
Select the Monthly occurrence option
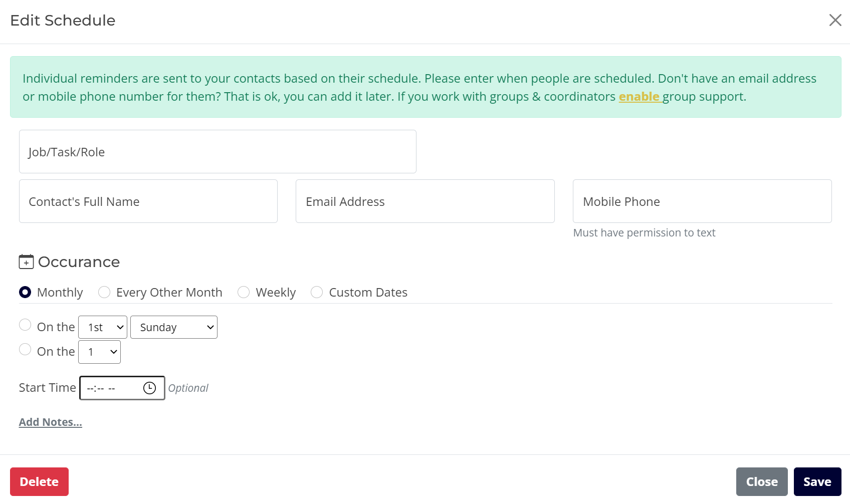(25, 292)
